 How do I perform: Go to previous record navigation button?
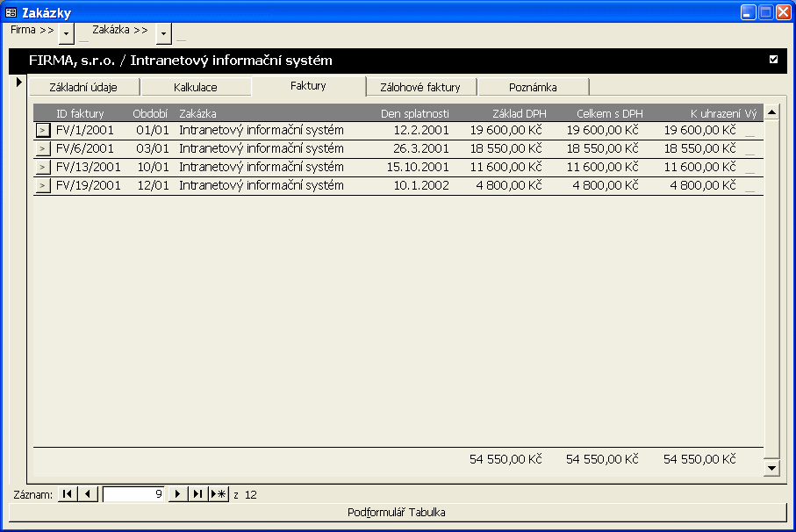(x=87, y=494)
